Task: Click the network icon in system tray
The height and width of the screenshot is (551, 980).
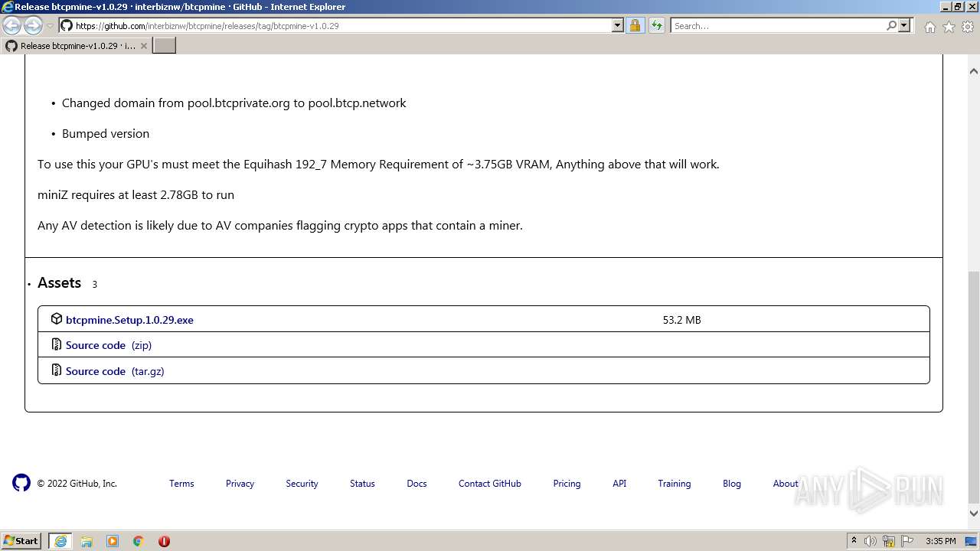Action: point(889,541)
